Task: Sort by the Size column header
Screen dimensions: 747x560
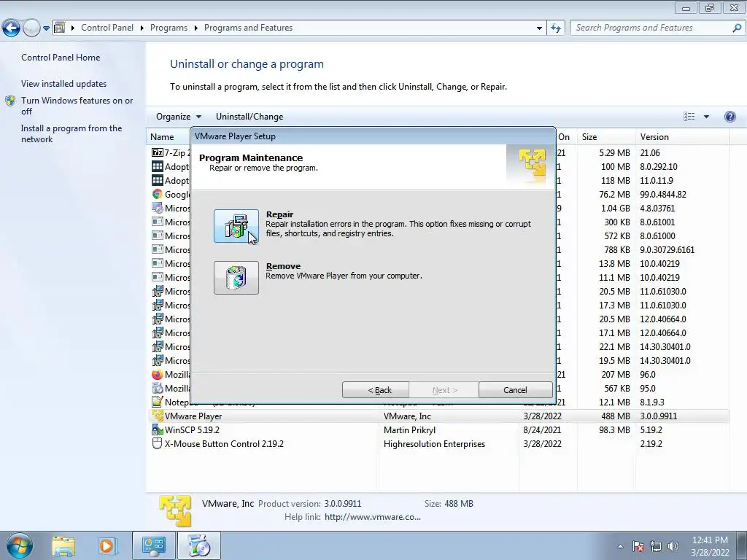Action: (x=606, y=136)
